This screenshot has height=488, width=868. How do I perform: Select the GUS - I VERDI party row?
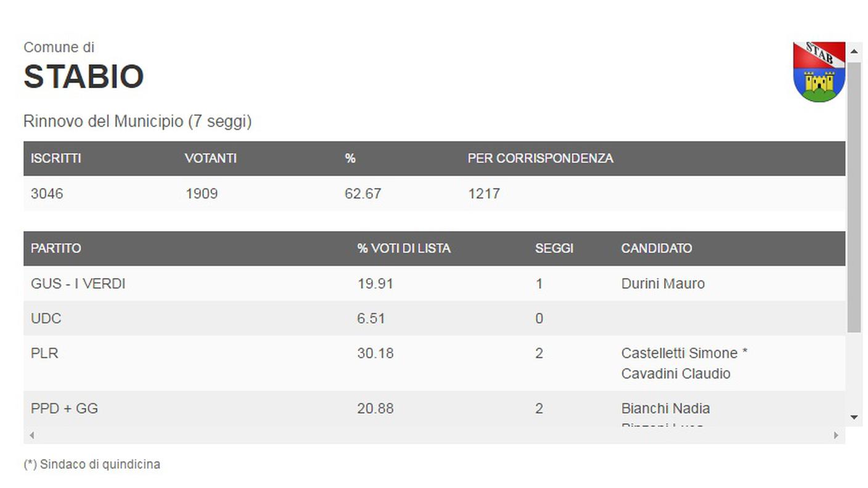[434, 283]
